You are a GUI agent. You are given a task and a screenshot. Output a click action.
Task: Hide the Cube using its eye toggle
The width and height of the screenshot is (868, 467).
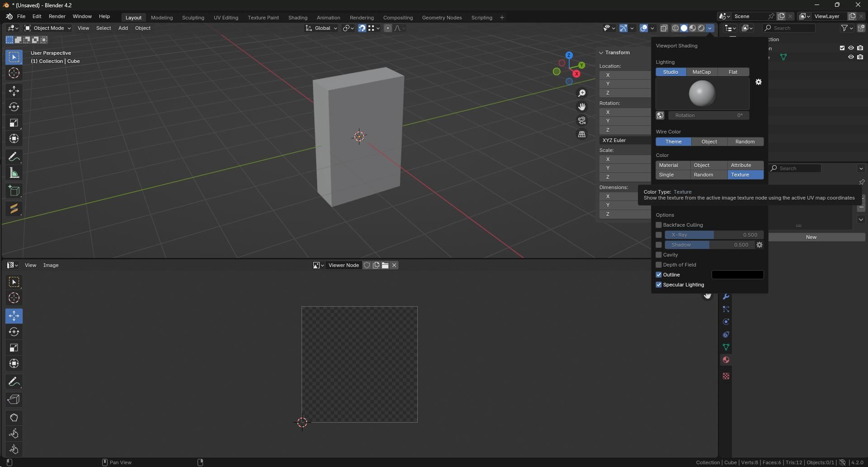coord(851,57)
